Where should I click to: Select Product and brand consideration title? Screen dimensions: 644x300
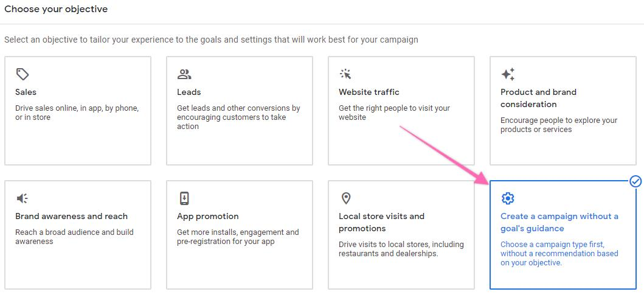(538, 98)
